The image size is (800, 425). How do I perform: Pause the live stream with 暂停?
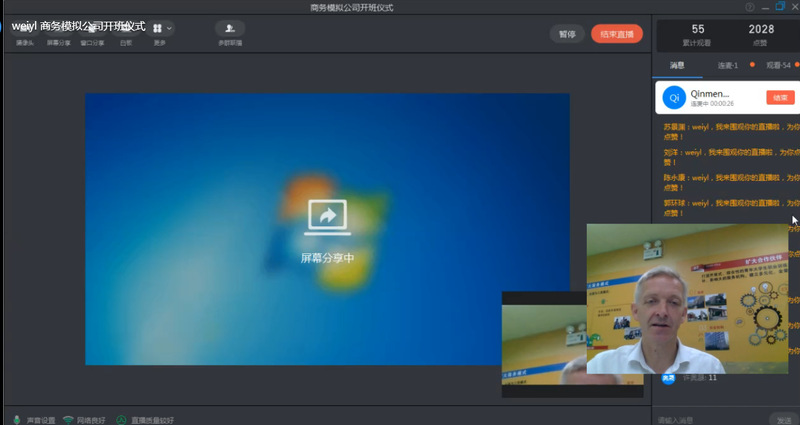click(x=567, y=33)
